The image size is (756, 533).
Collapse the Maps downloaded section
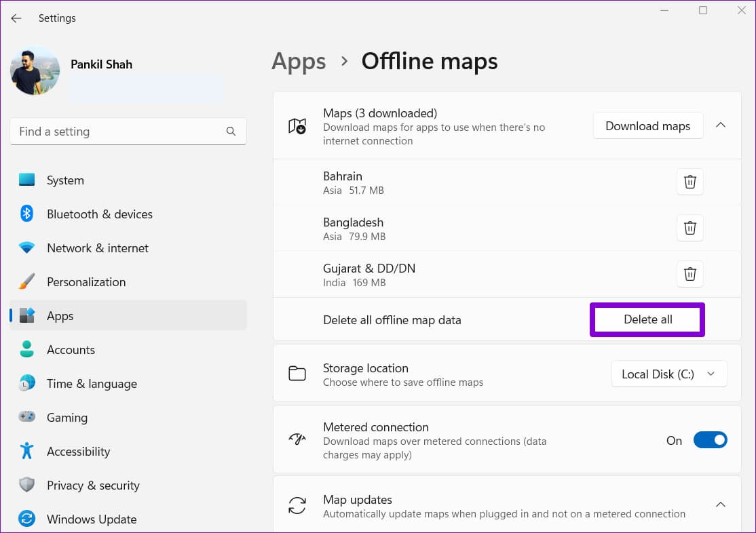[721, 125]
